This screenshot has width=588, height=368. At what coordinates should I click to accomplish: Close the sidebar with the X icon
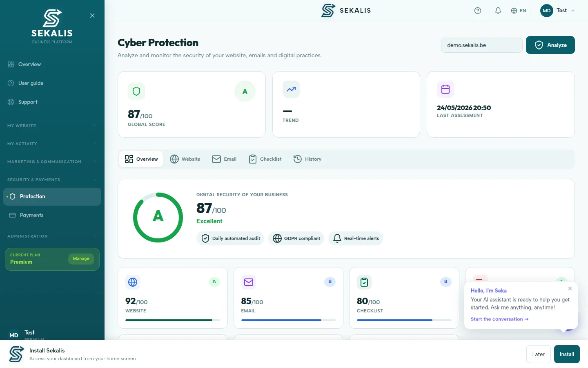(x=92, y=16)
